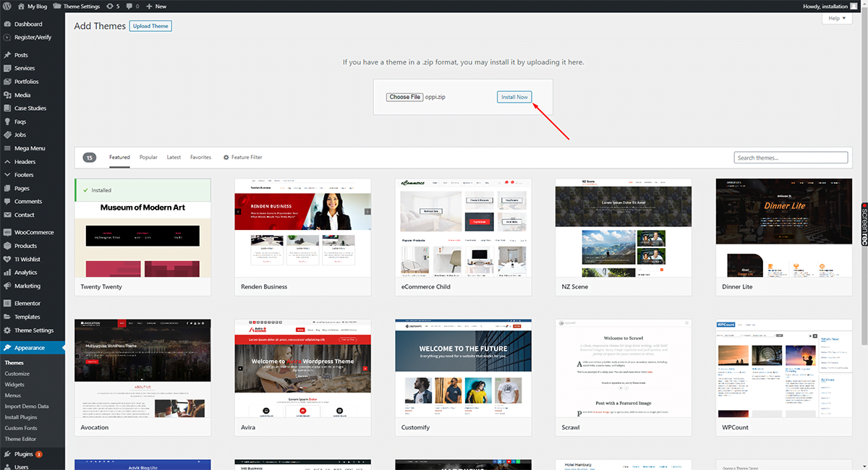Viewport: 868px width, 470px height.
Task: Select the Products sidebar icon
Action: pyautogui.click(x=7, y=246)
